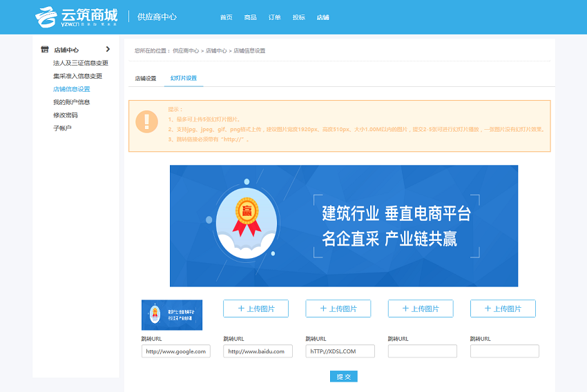
Task: Go to 我的账户信息 in sidebar
Action: coord(71,102)
